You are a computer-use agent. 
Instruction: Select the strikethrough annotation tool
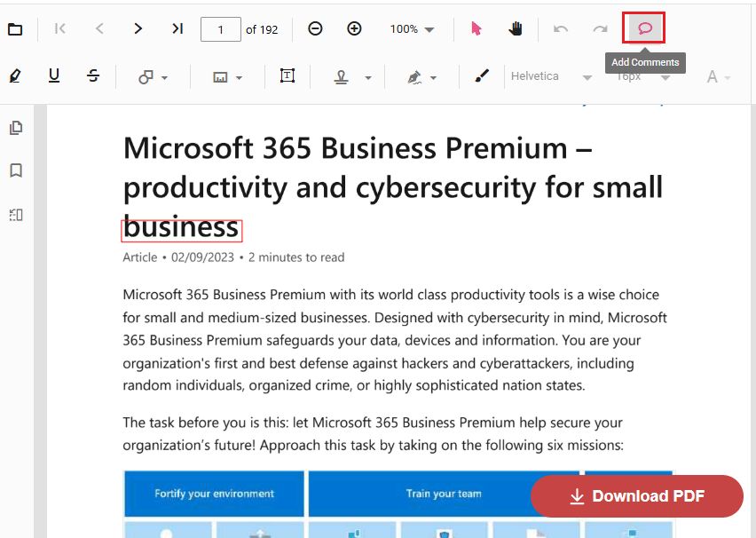click(93, 76)
